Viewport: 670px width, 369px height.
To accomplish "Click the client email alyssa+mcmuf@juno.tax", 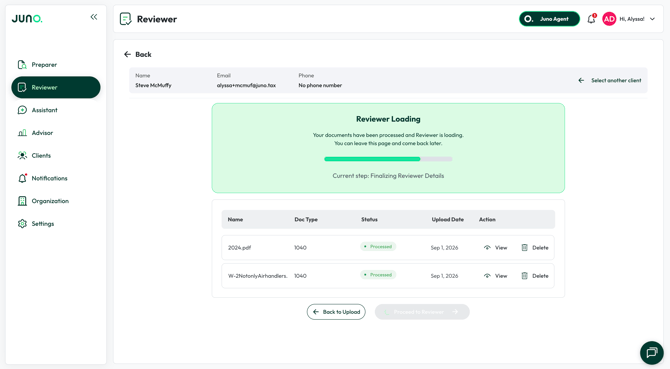I will [246, 85].
